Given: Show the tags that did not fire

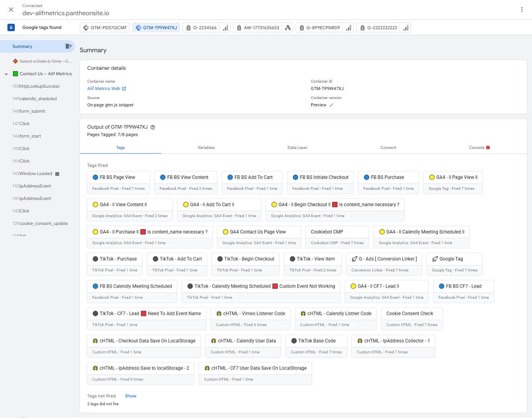Looking at the screenshot, I should pyautogui.click(x=130, y=396).
